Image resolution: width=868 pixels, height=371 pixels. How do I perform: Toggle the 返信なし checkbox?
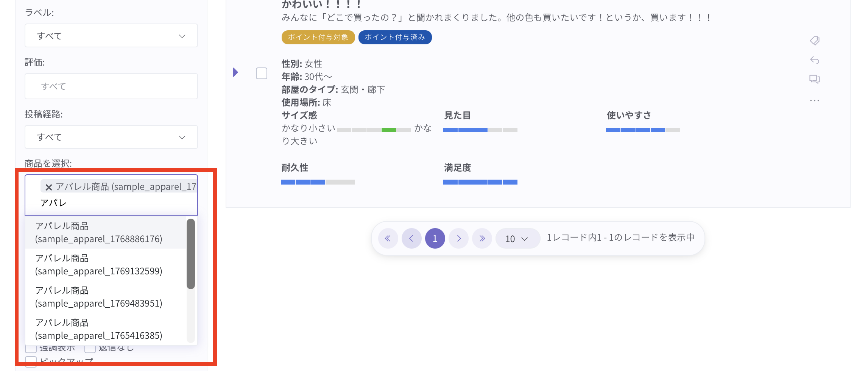pos(90,348)
